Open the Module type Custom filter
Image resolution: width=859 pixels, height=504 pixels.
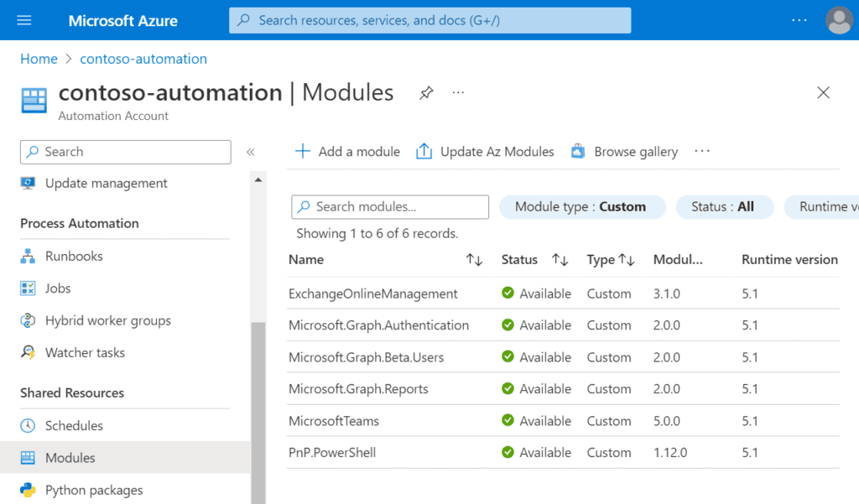(582, 206)
